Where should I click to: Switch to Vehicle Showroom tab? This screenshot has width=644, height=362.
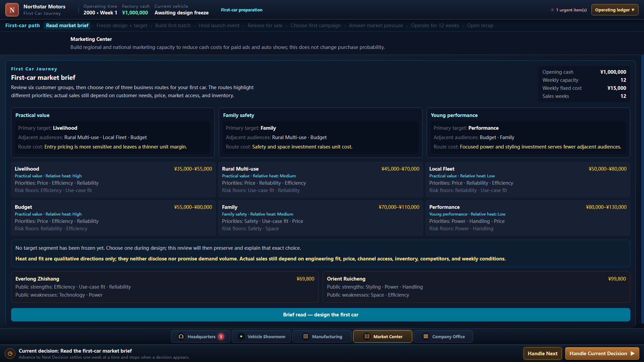pos(261,336)
